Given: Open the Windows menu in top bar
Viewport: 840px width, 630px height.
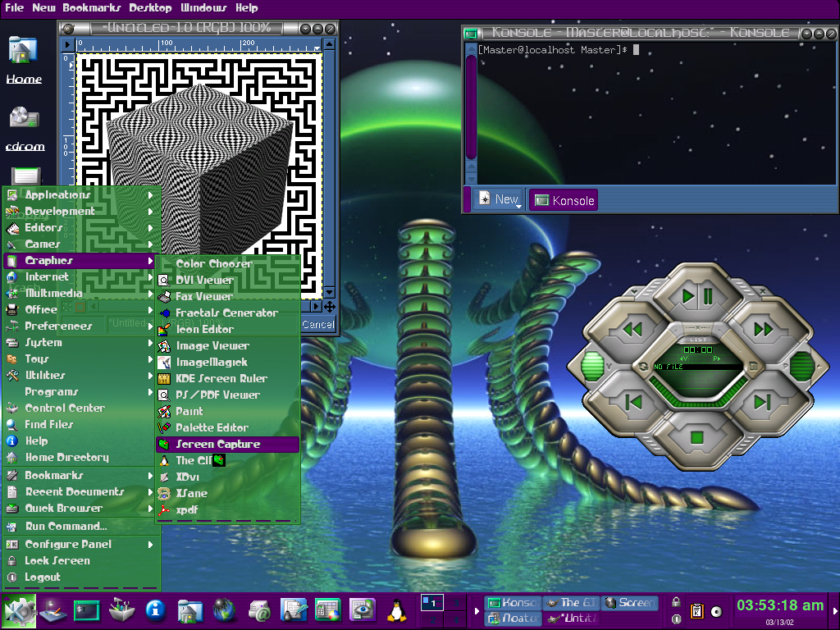Looking at the screenshot, I should [203, 8].
